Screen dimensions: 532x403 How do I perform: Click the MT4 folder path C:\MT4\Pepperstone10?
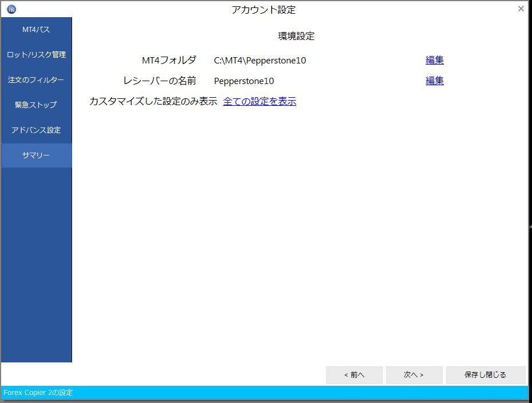(260, 60)
